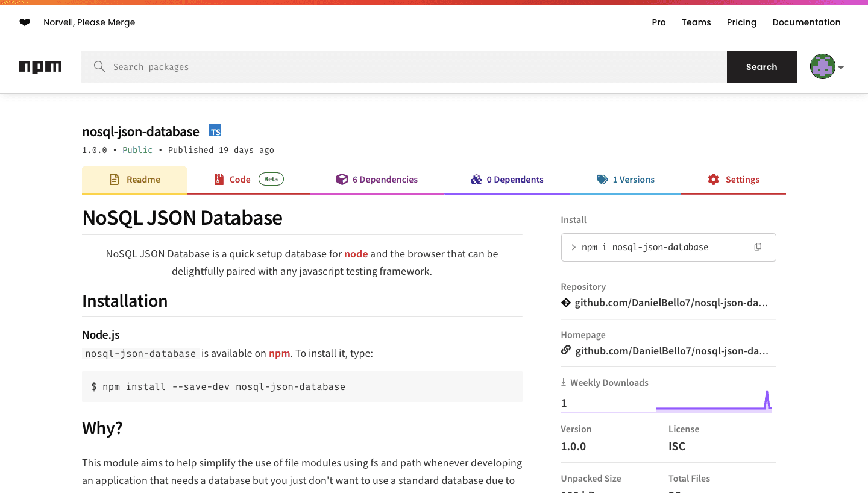Open the Documentation link in header
This screenshot has width=868, height=493.
[x=806, y=22]
